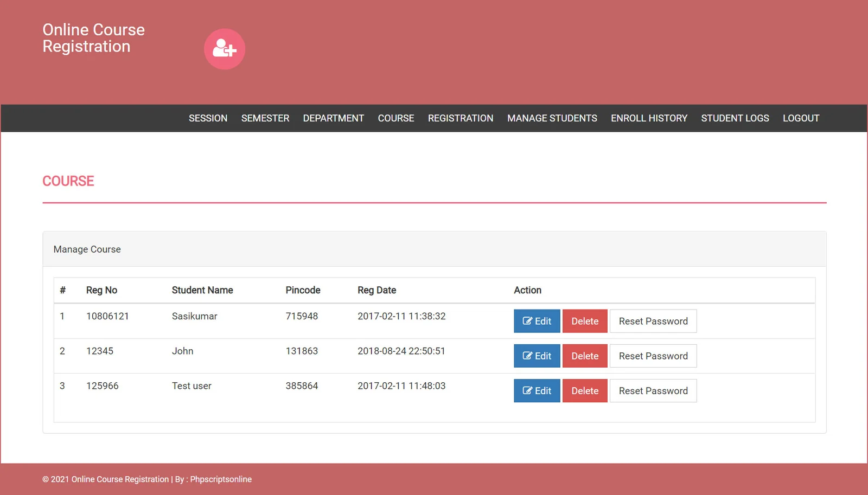Click the pink COURSE page heading
This screenshot has width=868, height=495.
tap(68, 181)
